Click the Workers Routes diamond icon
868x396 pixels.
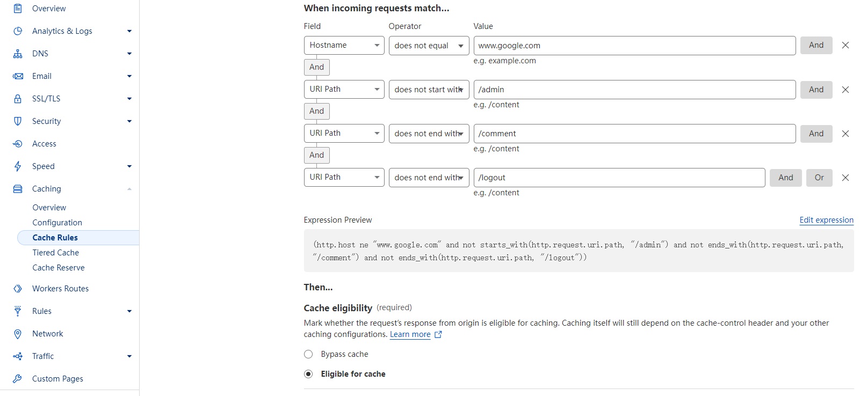point(18,289)
